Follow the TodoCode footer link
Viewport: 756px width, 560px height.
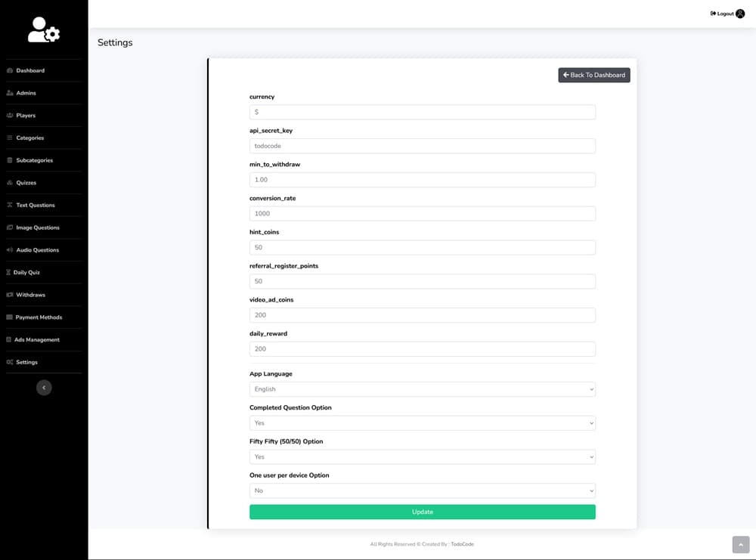tap(462, 544)
